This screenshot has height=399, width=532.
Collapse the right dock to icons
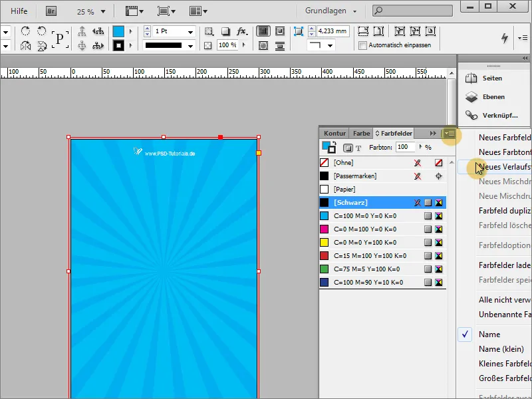(525, 59)
